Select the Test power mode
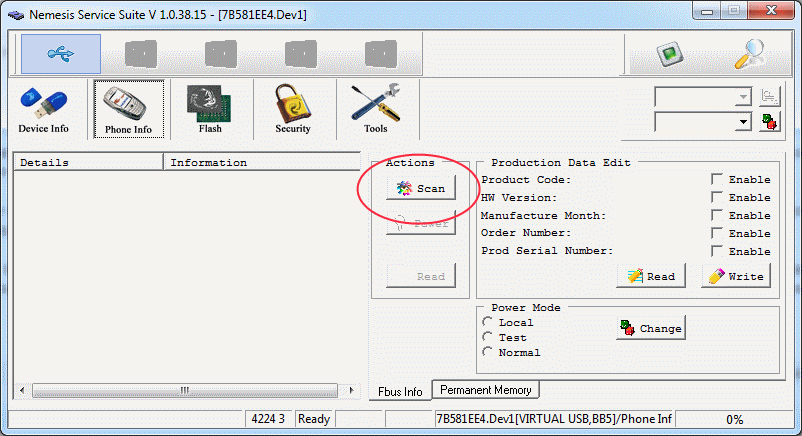Viewport: 802px width, 436px height. [487, 337]
